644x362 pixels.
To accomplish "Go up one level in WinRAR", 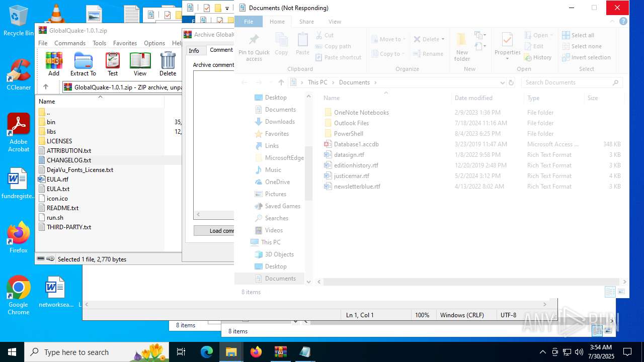I will (x=46, y=87).
